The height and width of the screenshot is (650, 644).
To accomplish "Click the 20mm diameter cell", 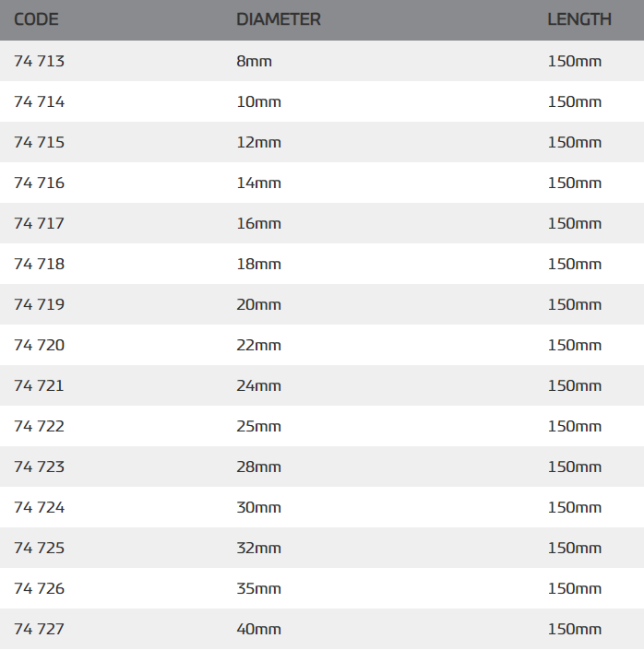I will coord(258,305).
